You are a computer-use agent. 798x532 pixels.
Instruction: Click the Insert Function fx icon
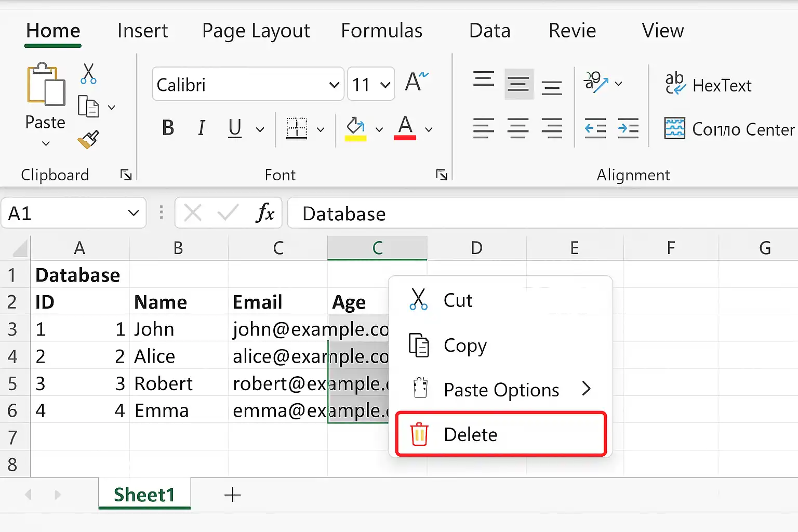coord(265,213)
